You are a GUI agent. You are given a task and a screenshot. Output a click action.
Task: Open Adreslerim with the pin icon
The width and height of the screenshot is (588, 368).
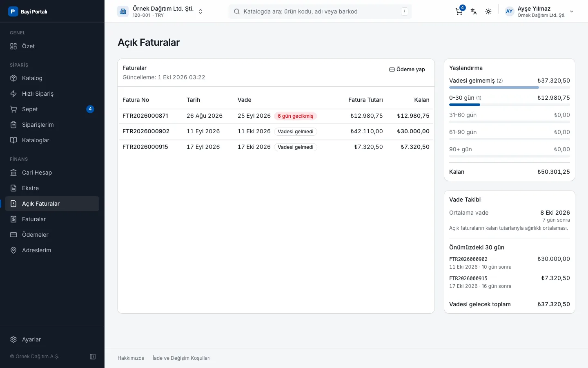[52, 250]
